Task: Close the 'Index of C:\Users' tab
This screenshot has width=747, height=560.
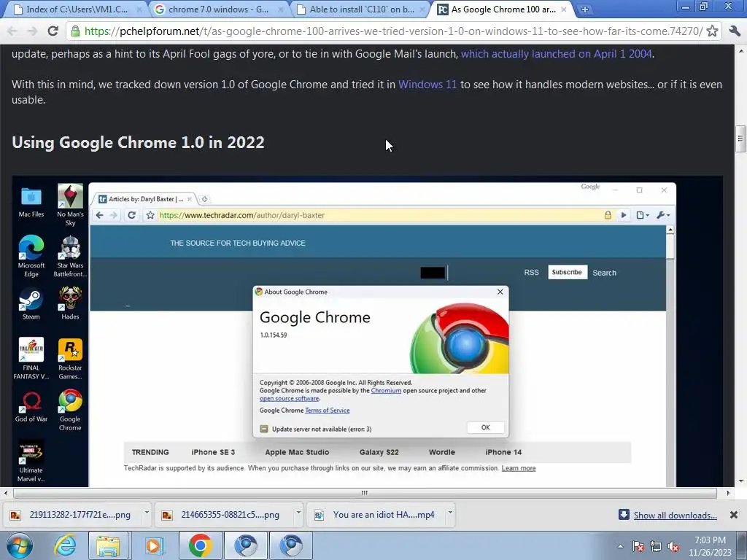Action: tap(139, 9)
